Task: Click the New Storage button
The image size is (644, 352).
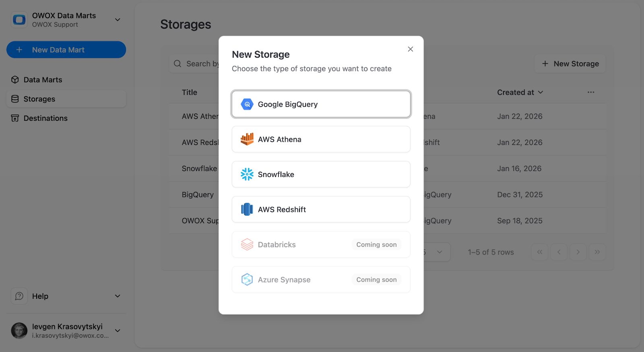Action: (570, 63)
